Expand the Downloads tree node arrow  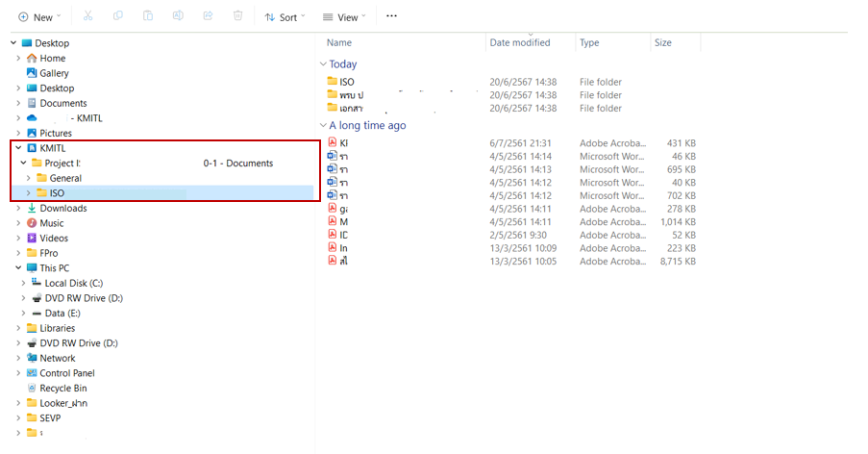coord(17,209)
